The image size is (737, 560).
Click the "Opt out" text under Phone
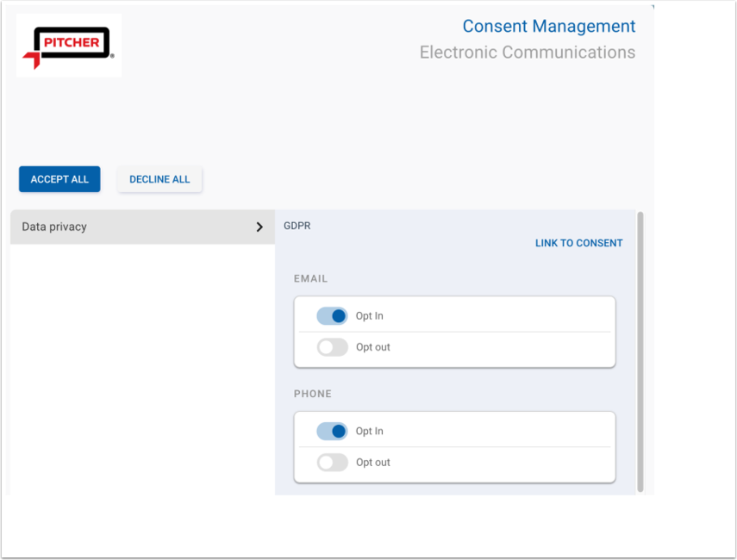click(373, 463)
